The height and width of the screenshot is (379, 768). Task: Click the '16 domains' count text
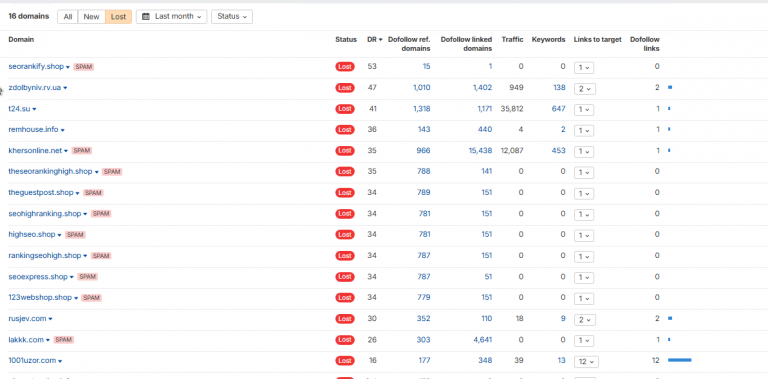pyautogui.click(x=29, y=16)
